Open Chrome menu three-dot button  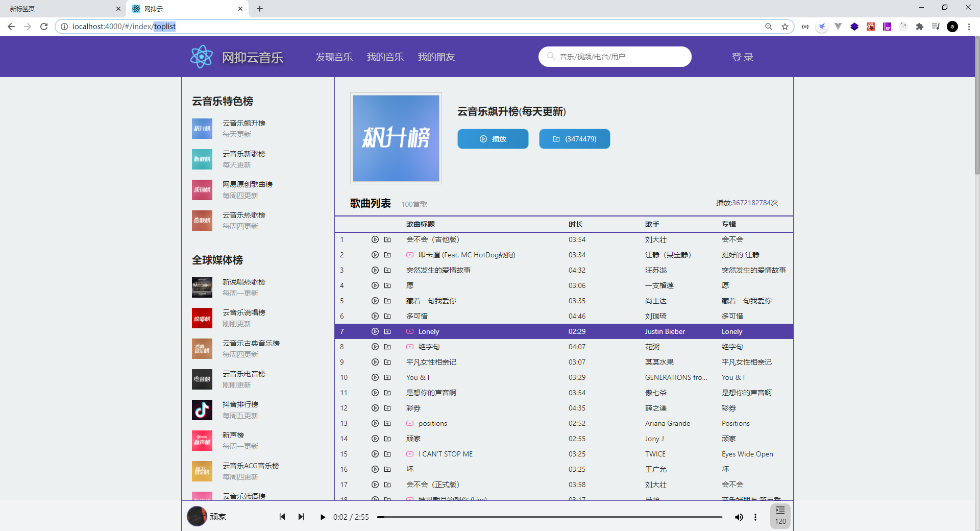(x=969, y=27)
